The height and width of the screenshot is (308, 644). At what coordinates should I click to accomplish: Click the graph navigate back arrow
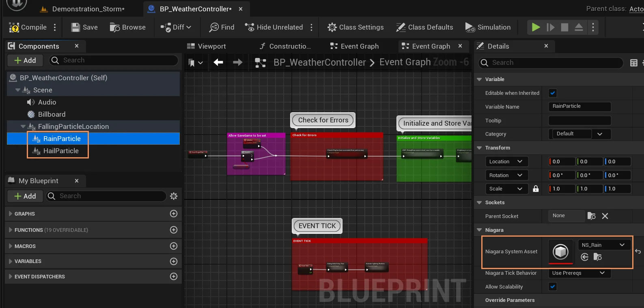(218, 62)
